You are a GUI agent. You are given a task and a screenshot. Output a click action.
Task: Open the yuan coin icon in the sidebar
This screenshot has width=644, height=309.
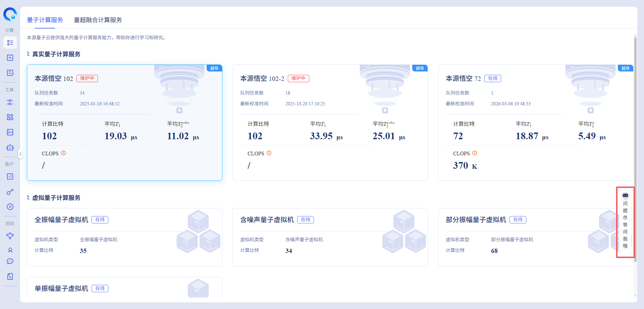click(x=10, y=206)
